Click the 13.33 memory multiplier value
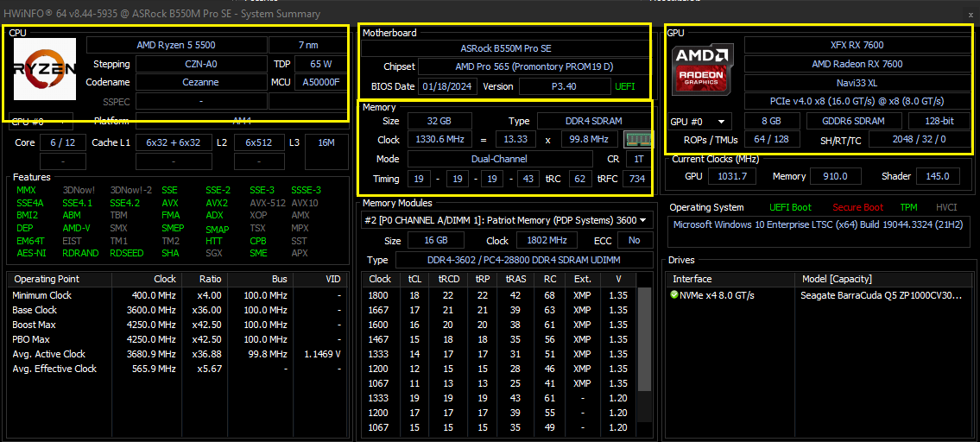This screenshot has width=980, height=442. tap(515, 140)
